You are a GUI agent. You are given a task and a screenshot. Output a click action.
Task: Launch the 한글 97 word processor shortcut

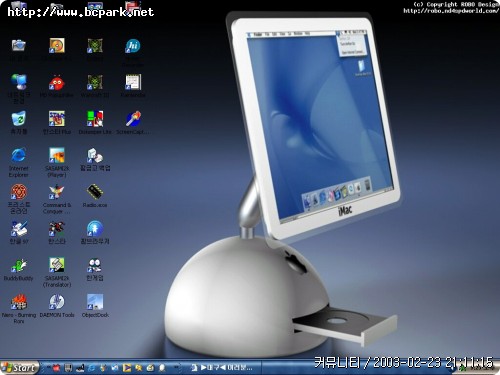pos(19,229)
